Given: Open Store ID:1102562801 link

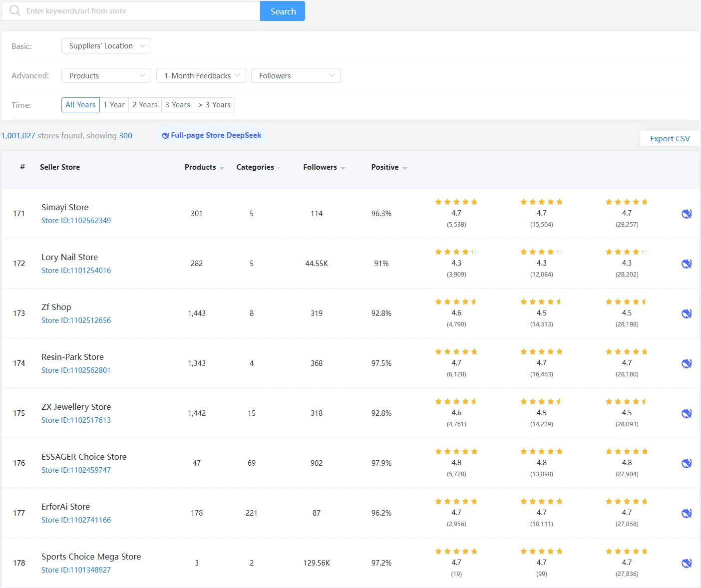Looking at the screenshot, I should 76,370.
